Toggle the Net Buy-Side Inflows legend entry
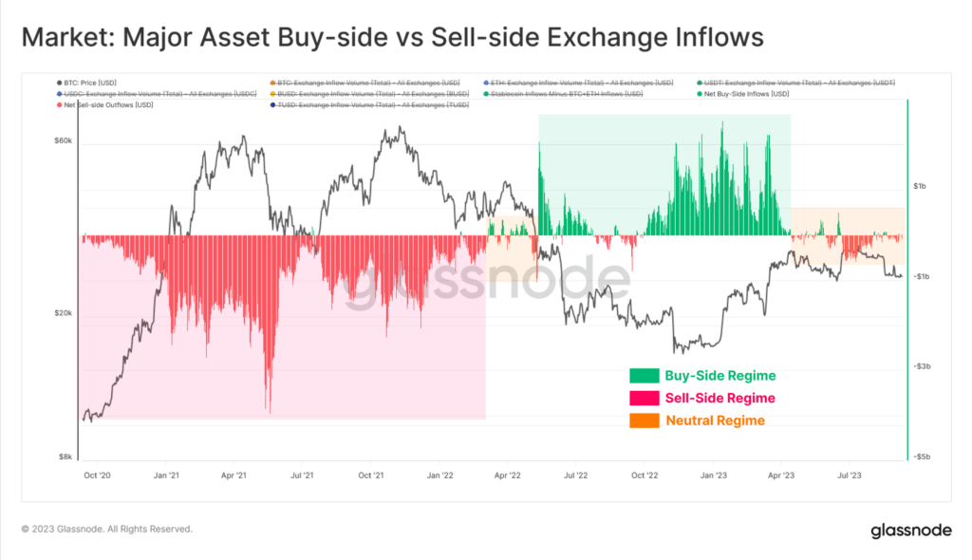Viewport: 972px width, 560px height. pos(742,94)
